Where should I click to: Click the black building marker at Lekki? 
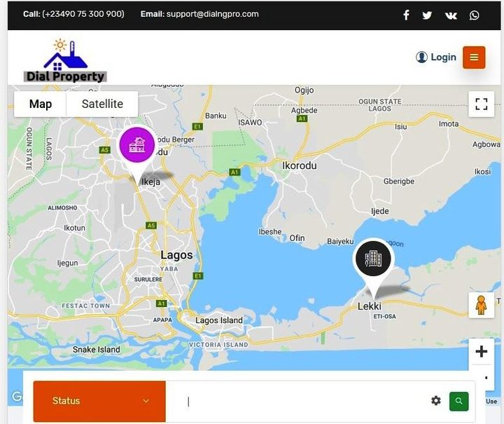pos(373,259)
